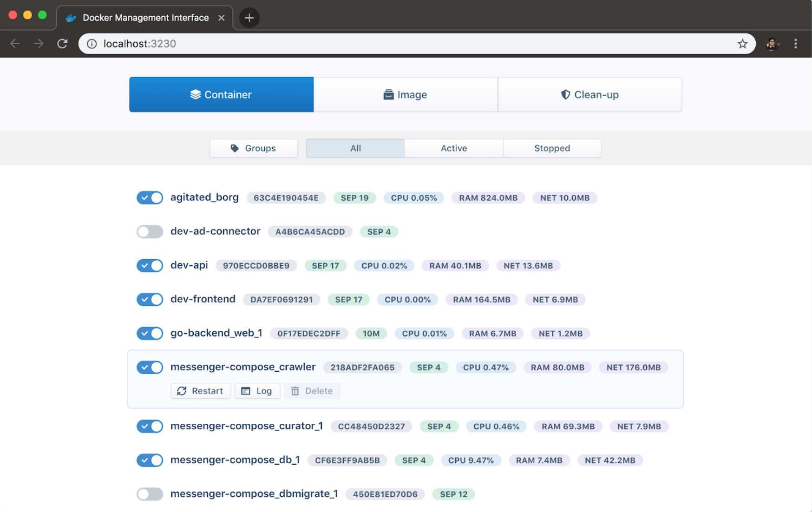Select the dev-ad-connector container name
Image resolution: width=812 pixels, height=512 pixels.
pos(215,231)
